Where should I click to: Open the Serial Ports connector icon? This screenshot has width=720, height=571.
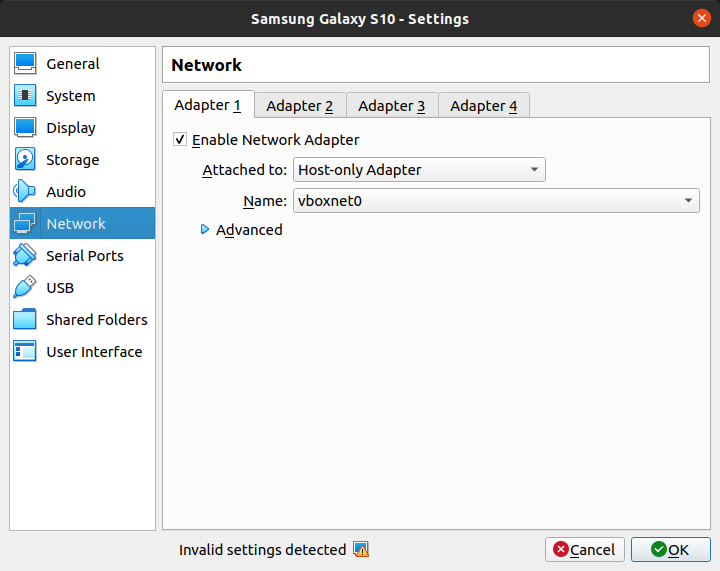[25, 255]
